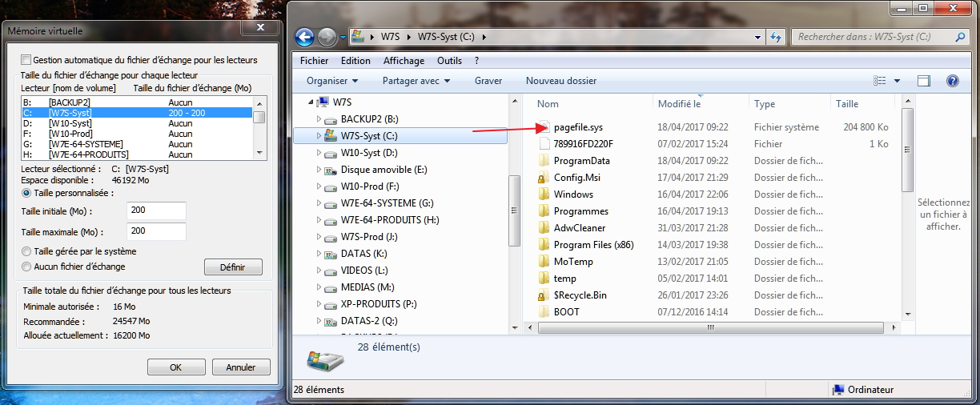This screenshot has height=405, width=980.
Task: Click Nouveau dossier button
Action: (x=561, y=81)
